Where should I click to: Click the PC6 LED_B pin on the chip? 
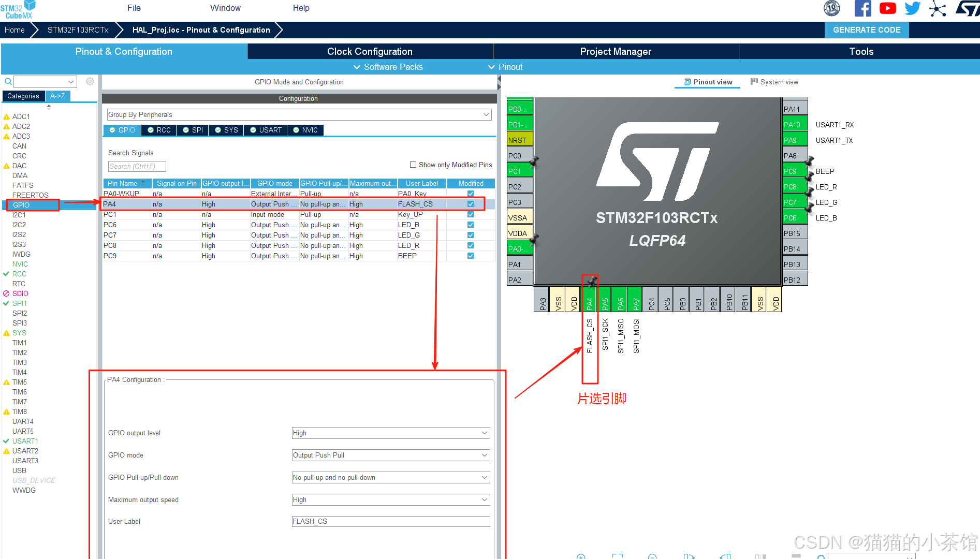(x=795, y=217)
